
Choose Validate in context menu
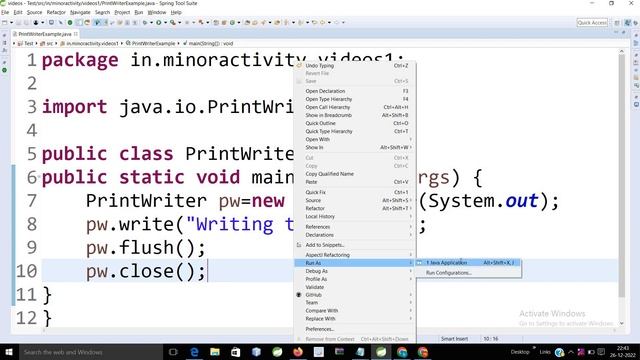355,287
